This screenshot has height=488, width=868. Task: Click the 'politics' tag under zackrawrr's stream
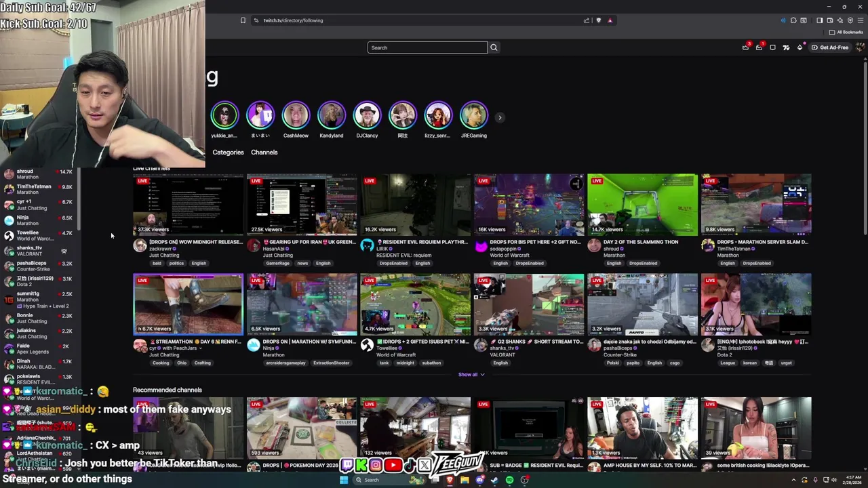[176, 263]
